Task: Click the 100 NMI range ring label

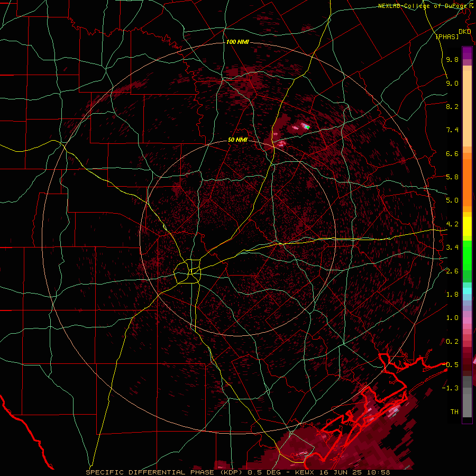Action: tap(237, 42)
